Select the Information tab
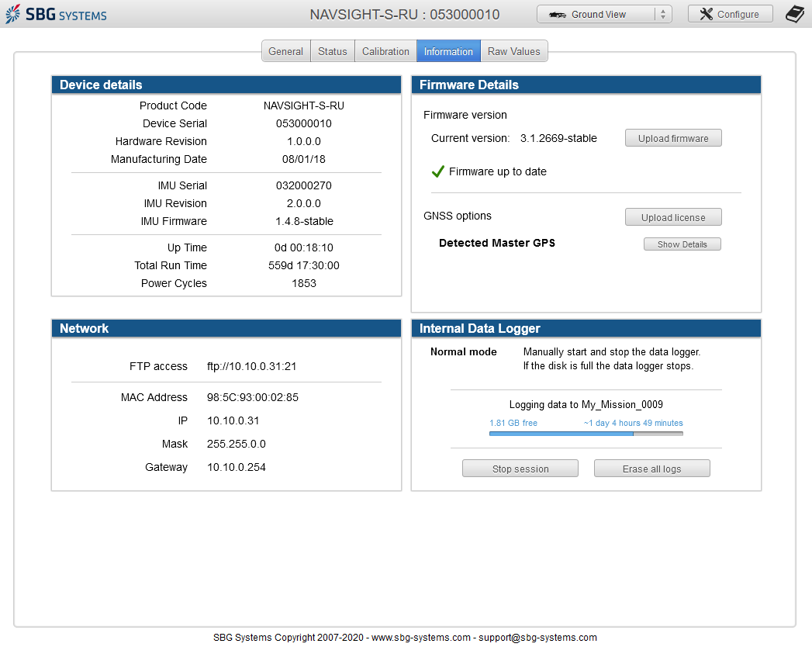 pos(448,51)
